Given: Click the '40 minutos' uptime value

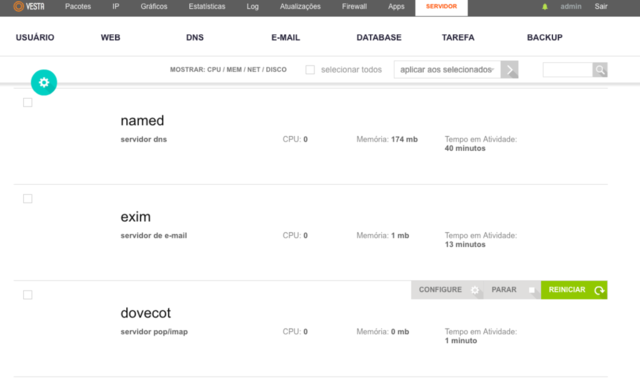Looking at the screenshot, I should tap(465, 149).
